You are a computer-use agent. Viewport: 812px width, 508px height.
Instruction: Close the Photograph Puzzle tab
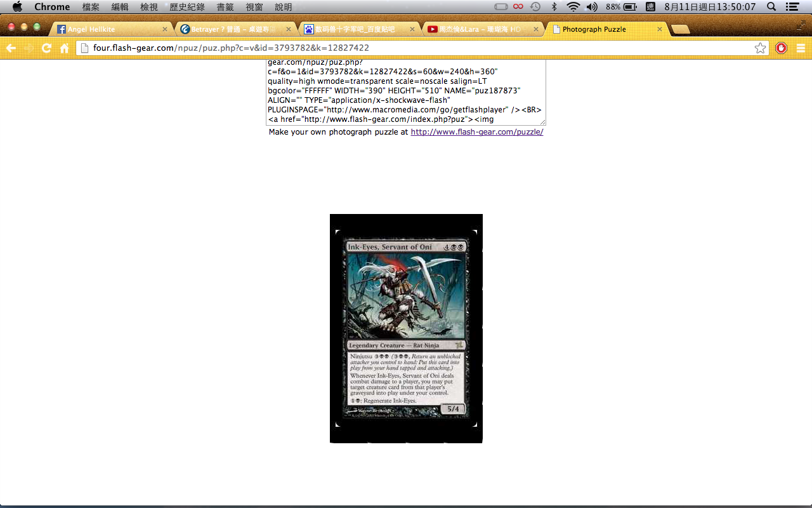pyautogui.click(x=660, y=29)
